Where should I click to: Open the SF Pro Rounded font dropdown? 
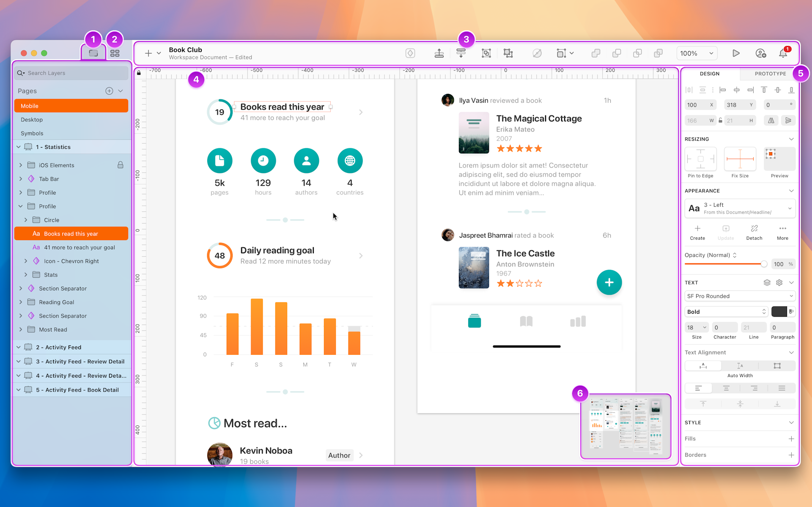tap(740, 296)
